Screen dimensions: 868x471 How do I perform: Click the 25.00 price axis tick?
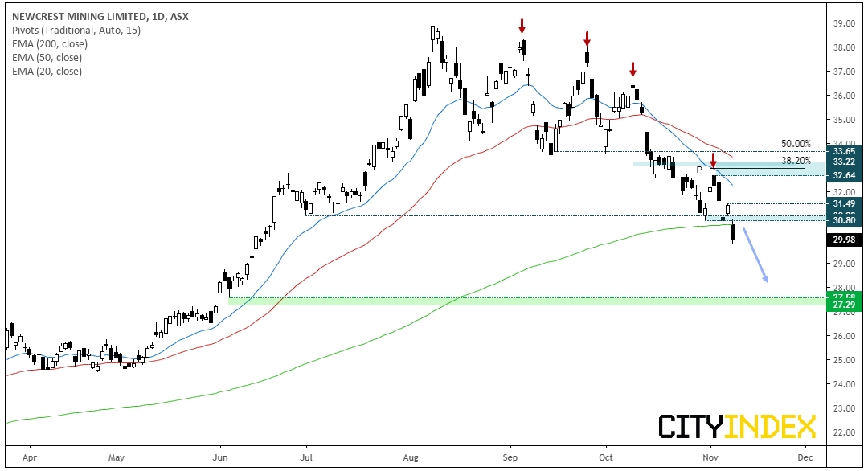coord(844,360)
